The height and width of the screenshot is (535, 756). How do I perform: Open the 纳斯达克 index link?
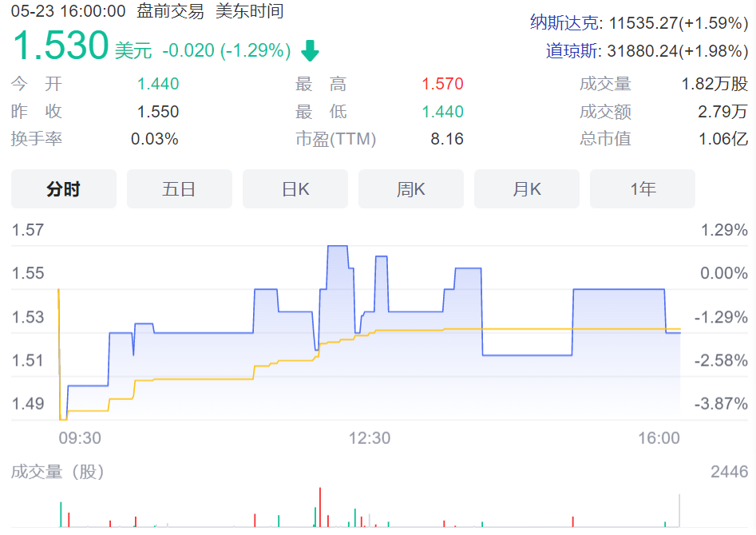564,22
